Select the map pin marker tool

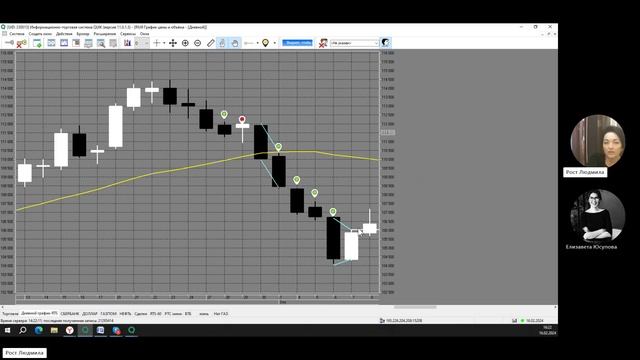tap(266, 43)
